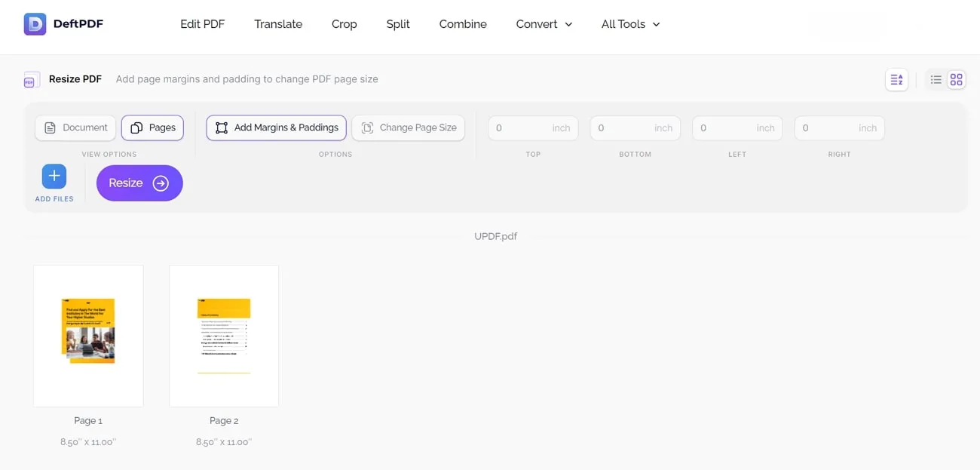Click the Right margin input field
The width and height of the screenshot is (980, 470).
(840, 128)
